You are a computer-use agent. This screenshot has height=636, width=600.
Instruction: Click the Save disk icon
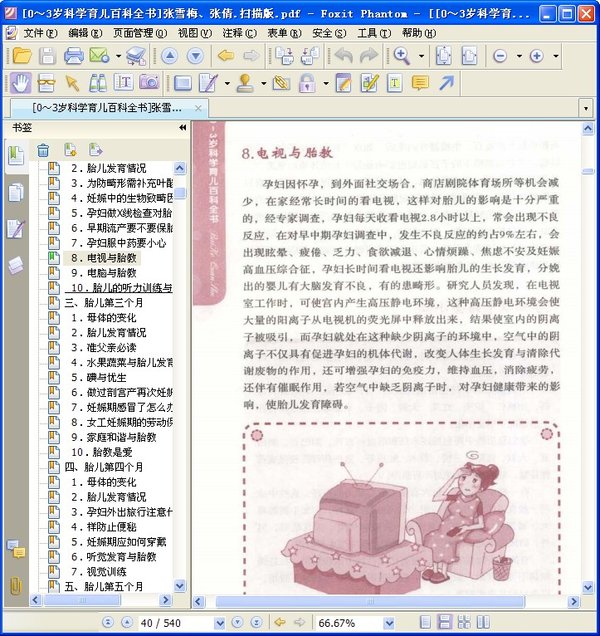click(x=47, y=56)
